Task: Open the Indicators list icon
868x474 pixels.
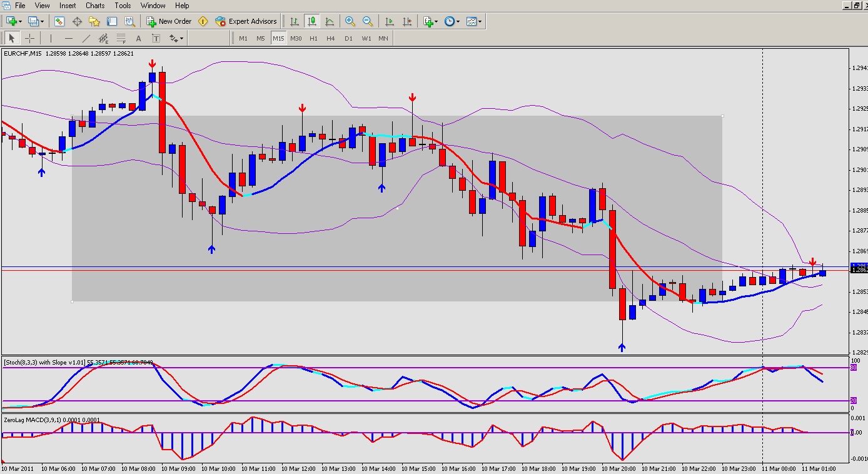Action: 428,21
